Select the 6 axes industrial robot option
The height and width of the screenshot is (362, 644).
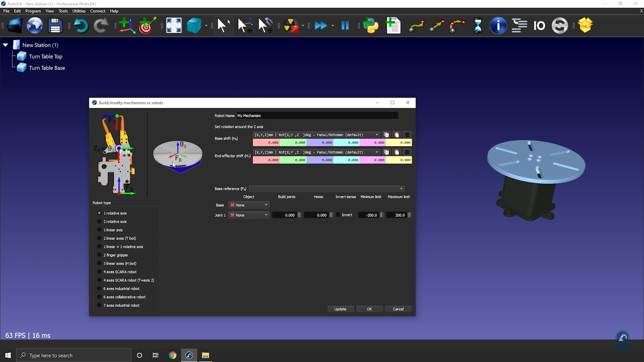tap(99, 289)
